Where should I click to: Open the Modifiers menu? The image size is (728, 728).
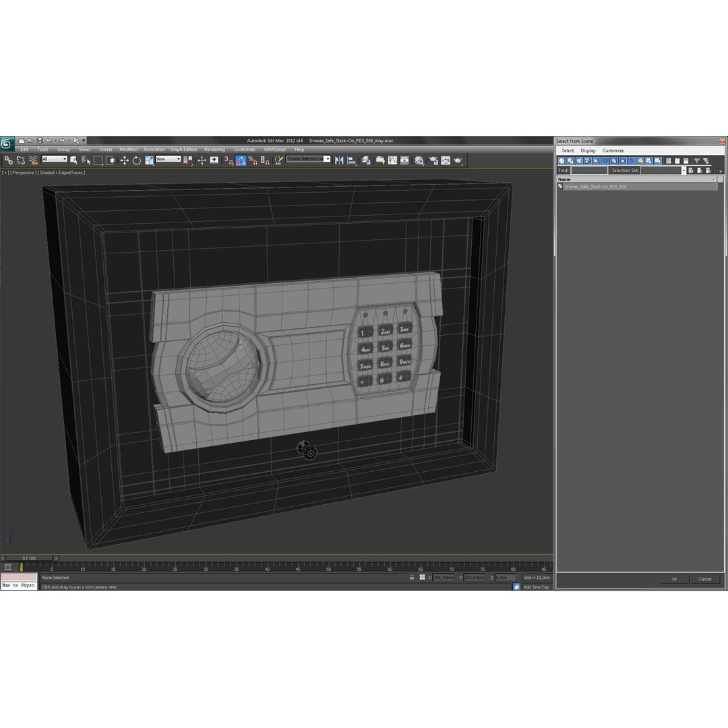(x=129, y=150)
